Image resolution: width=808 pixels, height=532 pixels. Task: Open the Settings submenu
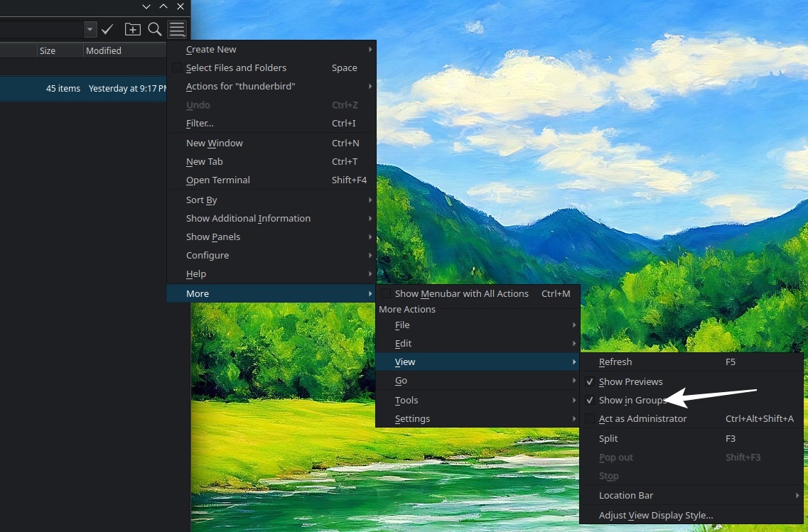pos(478,418)
